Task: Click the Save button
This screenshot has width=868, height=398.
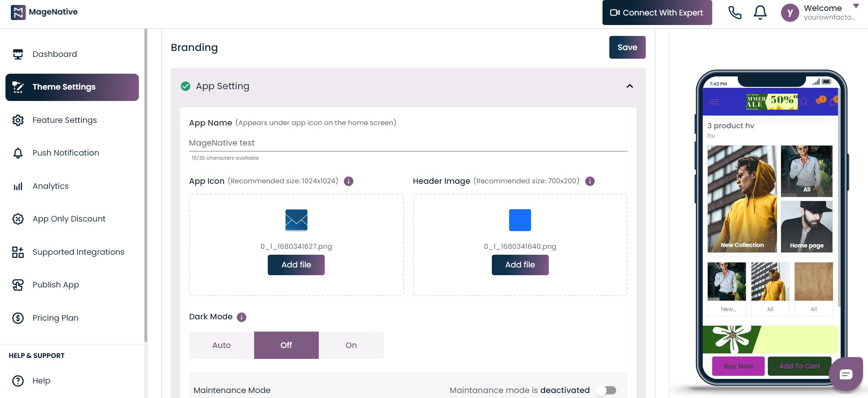Action: click(627, 47)
